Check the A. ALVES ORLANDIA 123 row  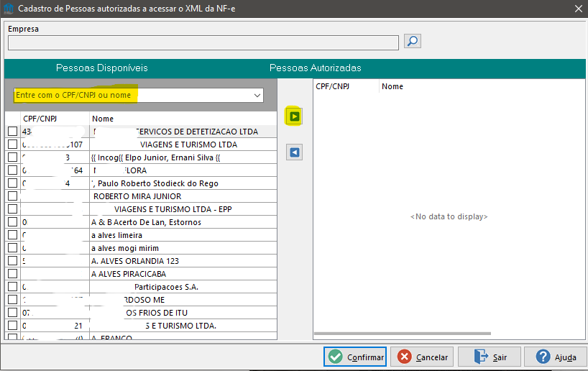pos(13,261)
